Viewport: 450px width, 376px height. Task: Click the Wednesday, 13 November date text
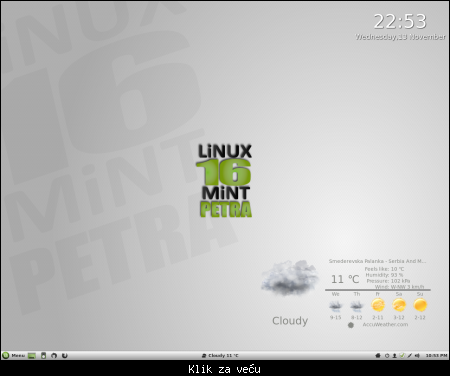click(x=400, y=37)
